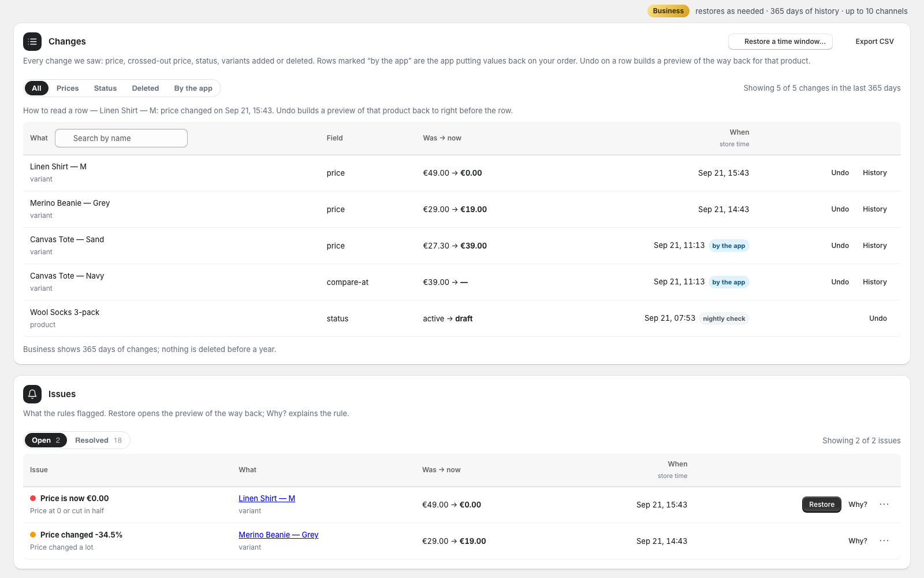Click the Changes list icon
Image resolution: width=924 pixels, height=578 pixels.
[x=32, y=42]
